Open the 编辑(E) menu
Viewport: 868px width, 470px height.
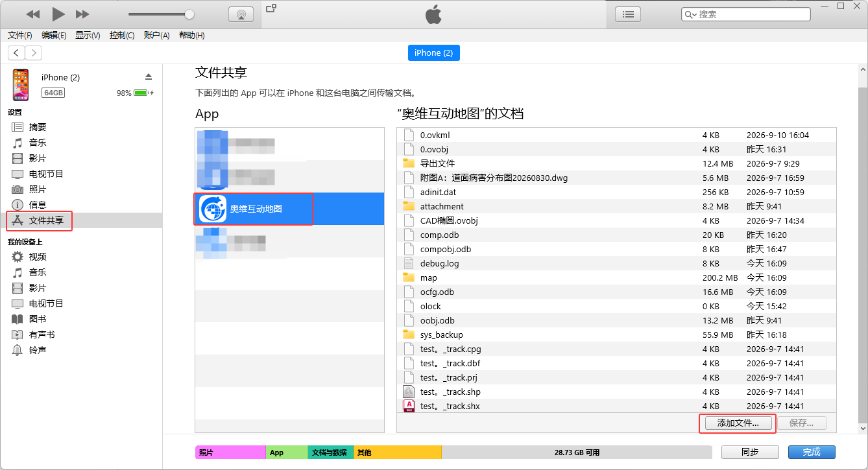point(54,36)
